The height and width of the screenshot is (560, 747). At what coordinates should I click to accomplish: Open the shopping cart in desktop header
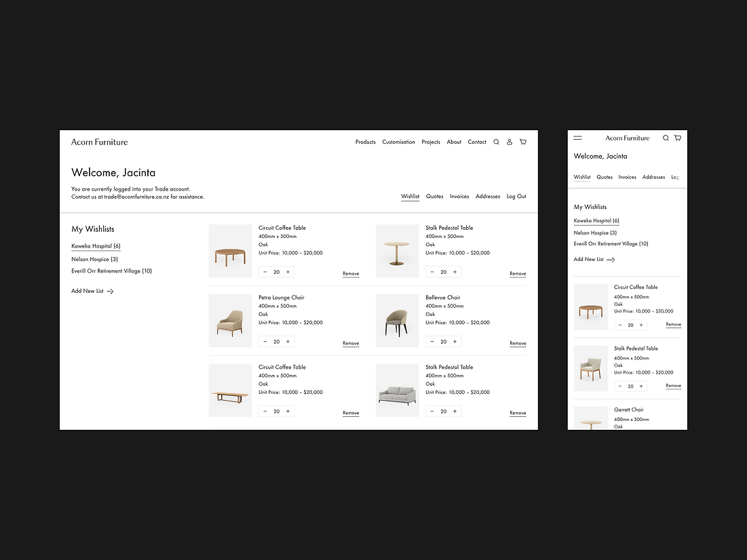tap(522, 142)
